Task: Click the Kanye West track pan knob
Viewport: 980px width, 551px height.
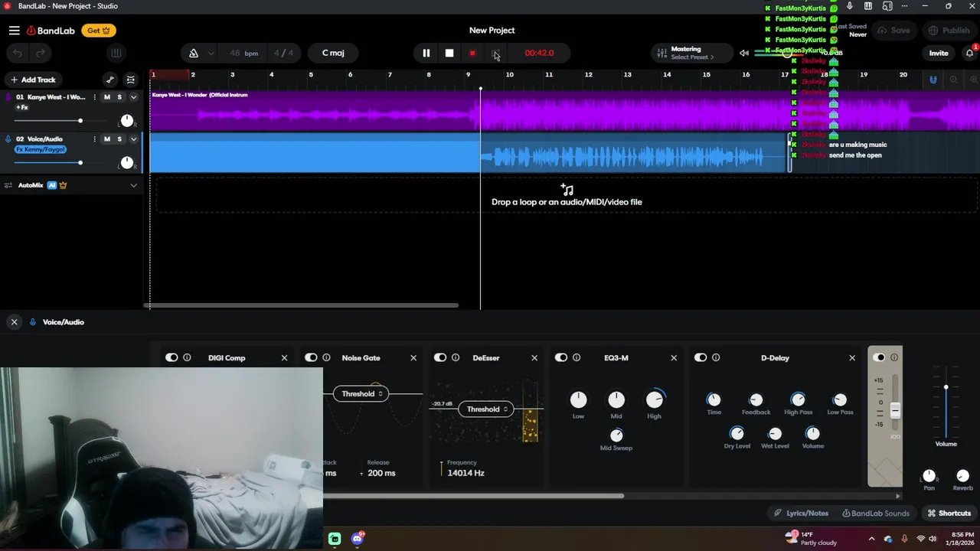Action: coord(127,121)
